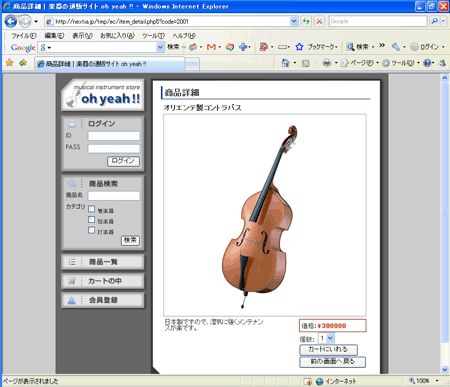Screen dimensions: 450x387
Task: Open the ファイル(F) menu
Action: [x=24, y=35]
